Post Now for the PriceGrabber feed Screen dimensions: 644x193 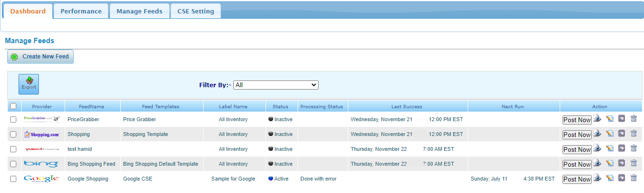coord(577,120)
